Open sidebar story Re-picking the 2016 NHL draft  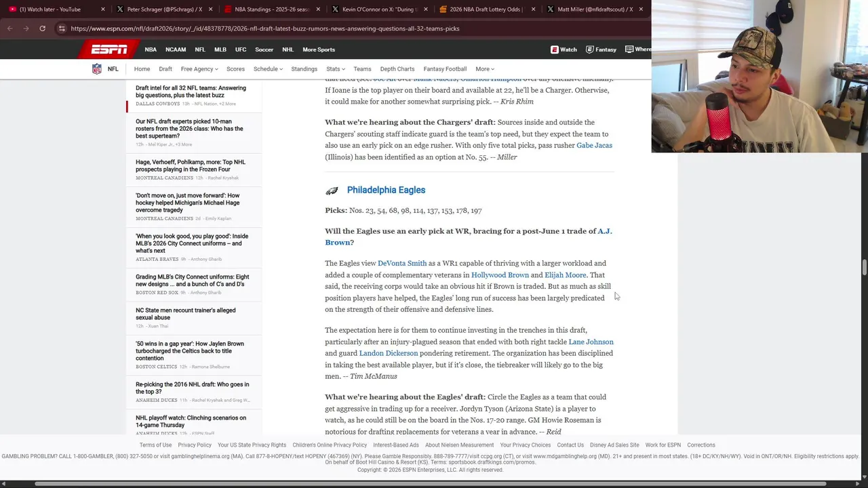point(192,388)
